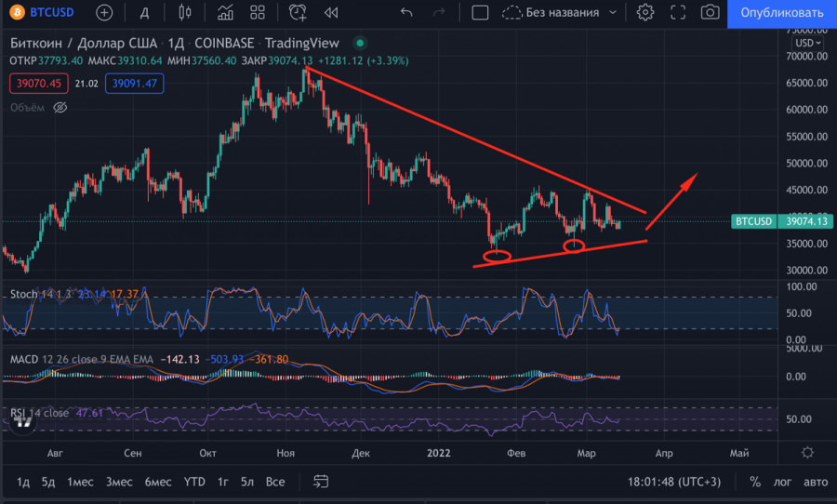
Task: Set the Все date range
Action: (x=275, y=482)
